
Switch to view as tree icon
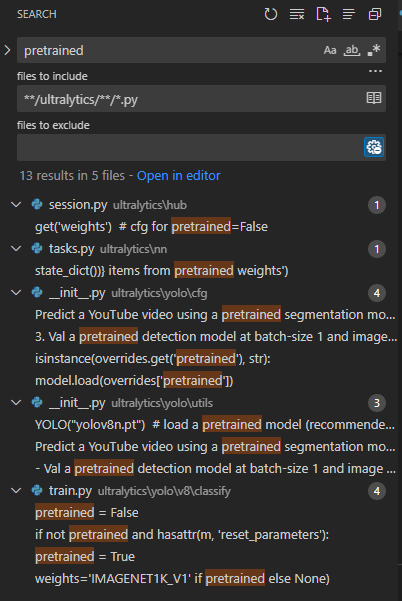349,14
